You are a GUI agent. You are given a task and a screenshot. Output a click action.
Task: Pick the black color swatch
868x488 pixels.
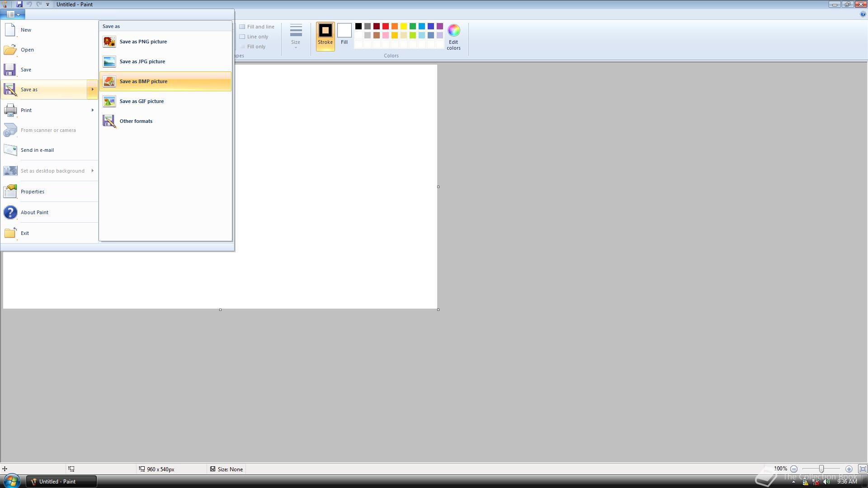[359, 26]
